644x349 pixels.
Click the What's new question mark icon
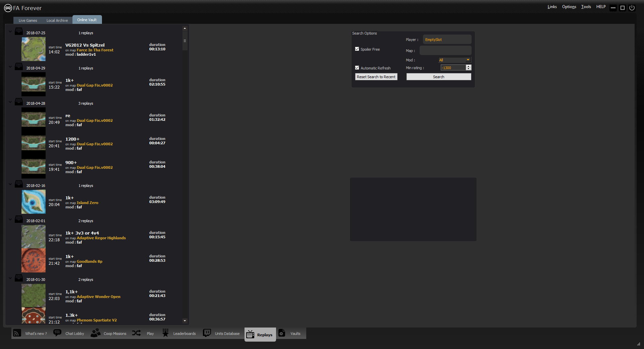click(x=17, y=333)
